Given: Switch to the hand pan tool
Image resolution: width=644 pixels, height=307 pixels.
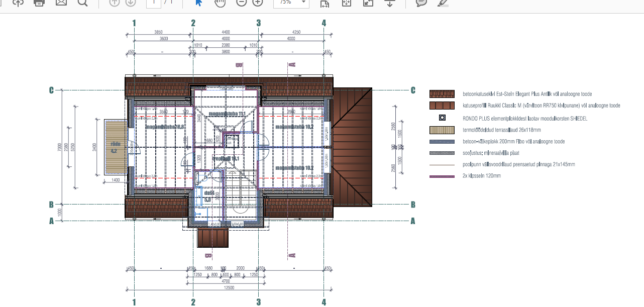Looking at the screenshot, I should (x=220, y=3).
